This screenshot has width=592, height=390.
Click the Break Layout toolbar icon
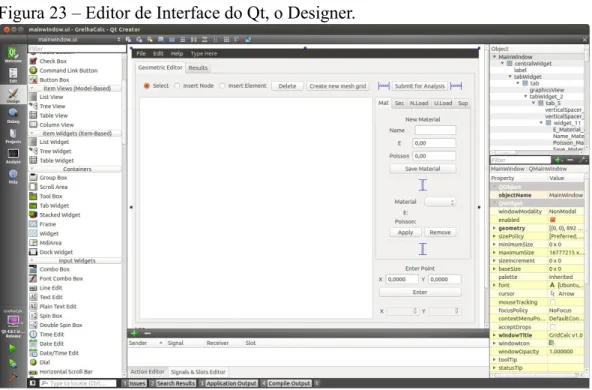point(237,39)
